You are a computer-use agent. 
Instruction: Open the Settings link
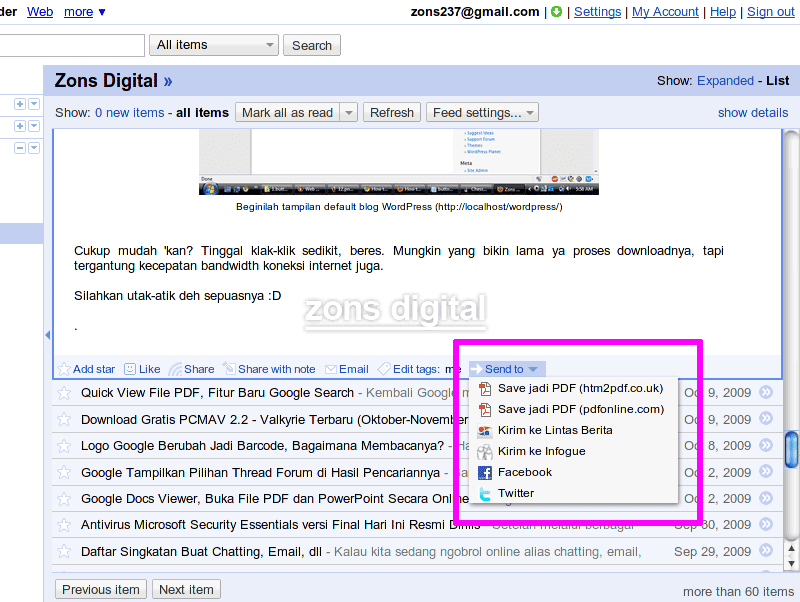[597, 12]
